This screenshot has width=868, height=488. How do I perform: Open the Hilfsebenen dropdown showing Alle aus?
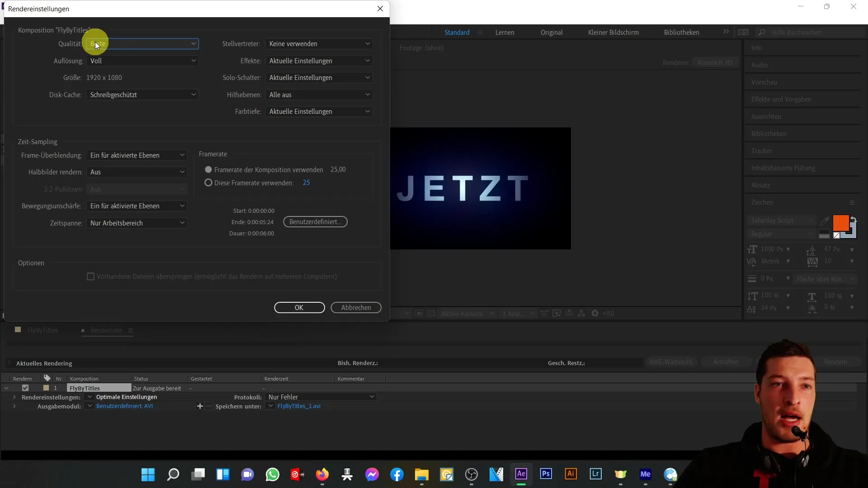click(319, 94)
